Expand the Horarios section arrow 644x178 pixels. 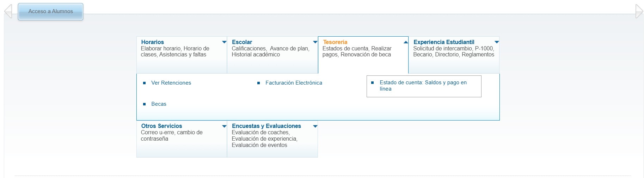coord(224,42)
